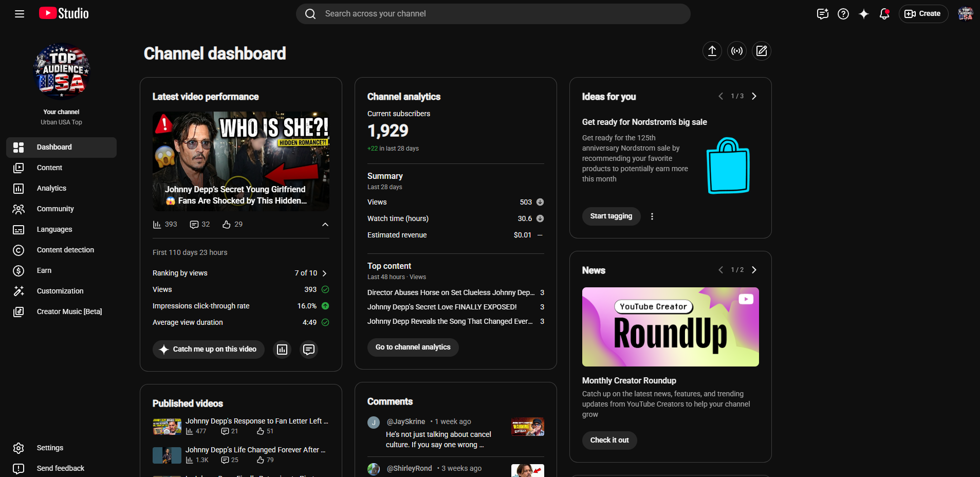Image resolution: width=980 pixels, height=477 pixels.
Task: Open Creator Music [Beta] in the sidebar
Action: point(61,311)
